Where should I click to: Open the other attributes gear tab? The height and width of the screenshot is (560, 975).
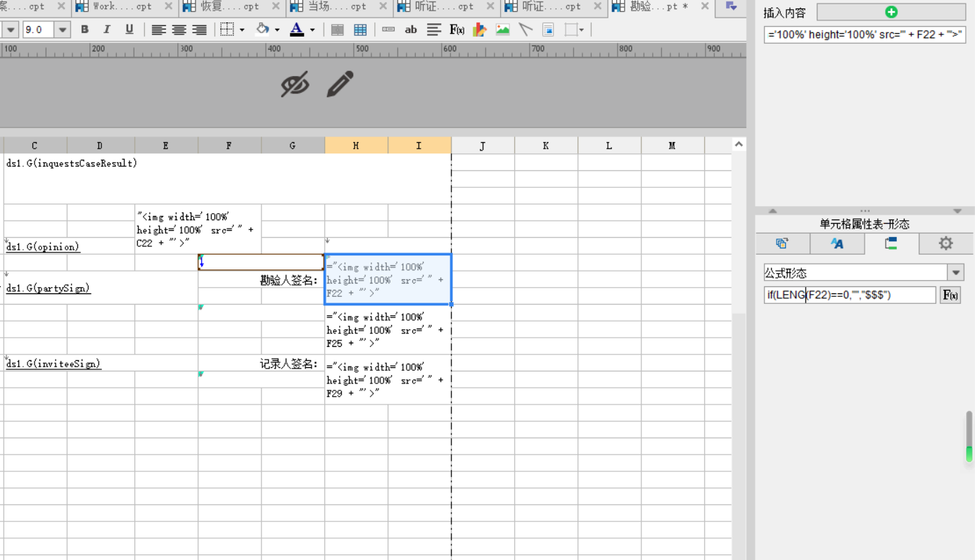click(x=946, y=243)
